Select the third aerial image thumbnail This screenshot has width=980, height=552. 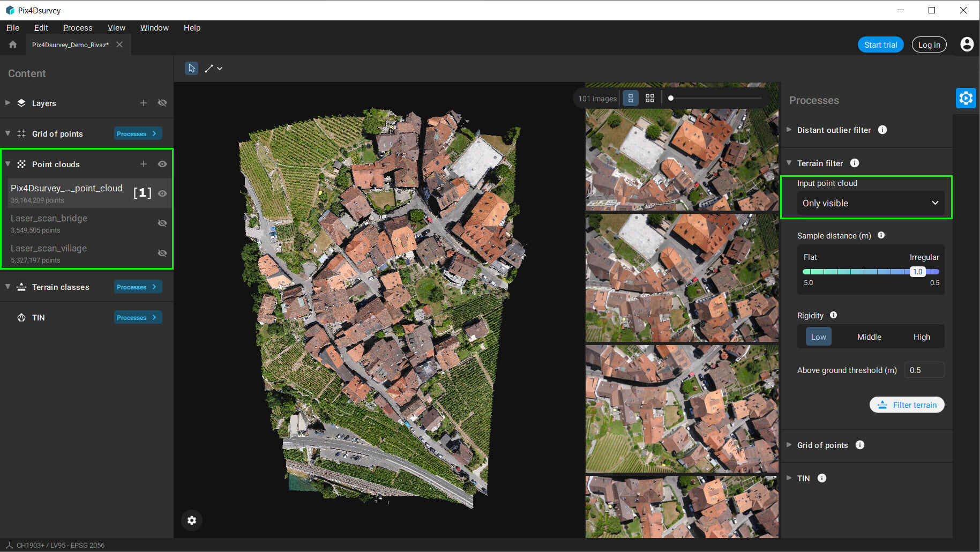click(682, 408)
